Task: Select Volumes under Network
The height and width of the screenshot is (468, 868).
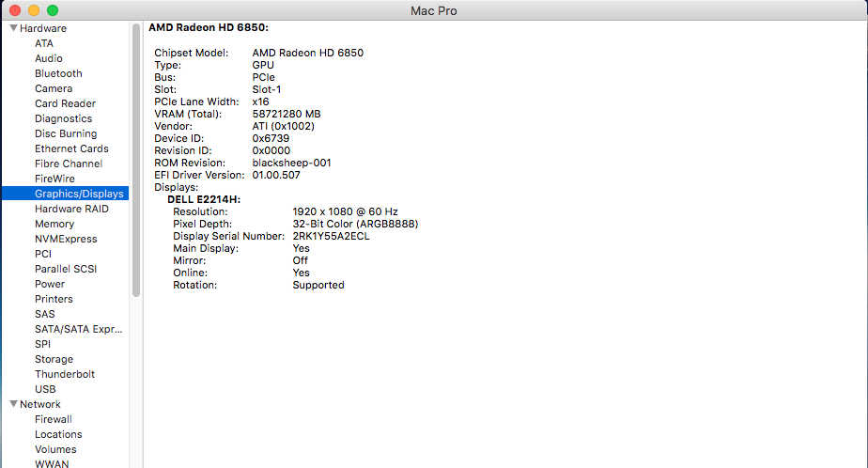Action: click(x=55, y=449)
